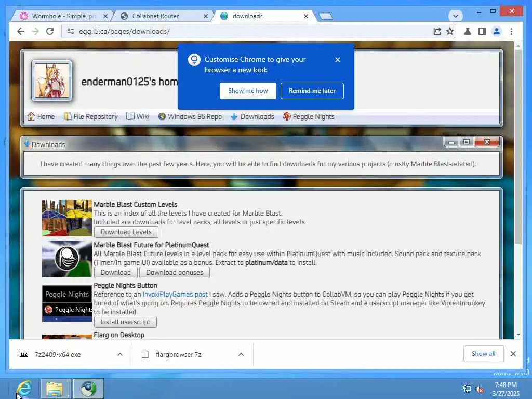Click the page vertical scrollbar thumb
This screenshot has height=399, width=532.
(x=518, y=148)
